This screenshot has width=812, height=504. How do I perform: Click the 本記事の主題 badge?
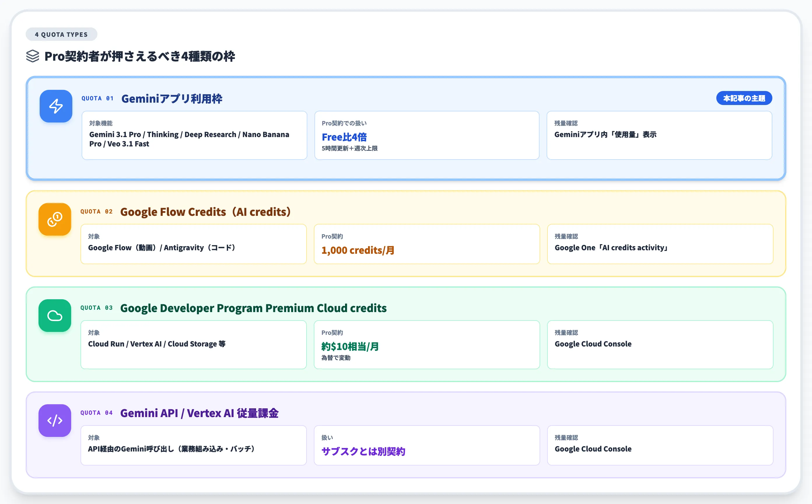click(744, 98)
